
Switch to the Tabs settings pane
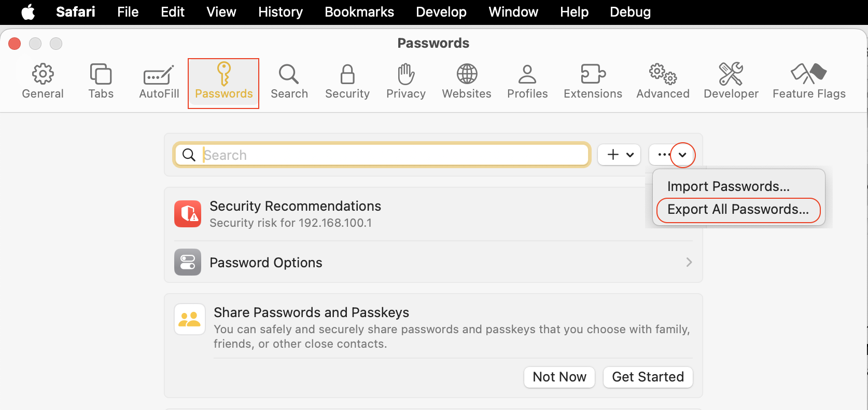pyautogui.click(x=101, y=81)
